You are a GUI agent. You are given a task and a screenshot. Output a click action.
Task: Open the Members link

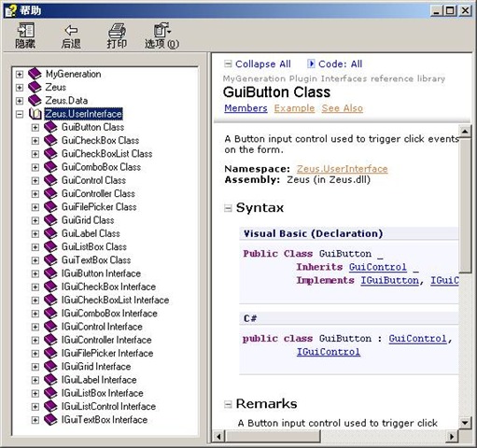tap(246, 108)
